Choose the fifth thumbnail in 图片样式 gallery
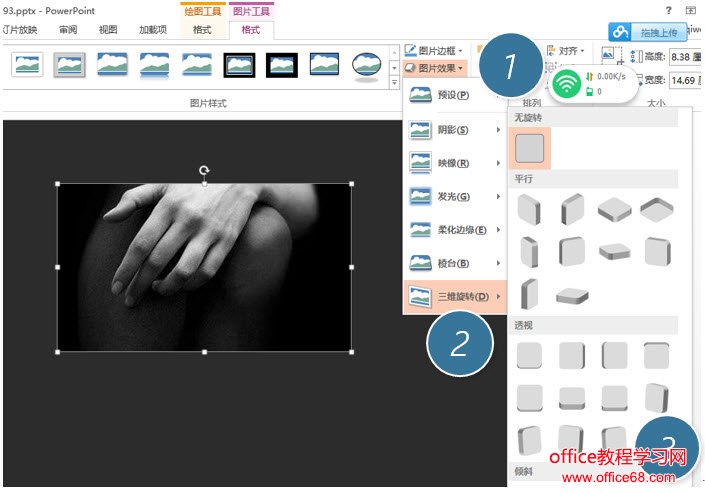 [197, 65]
